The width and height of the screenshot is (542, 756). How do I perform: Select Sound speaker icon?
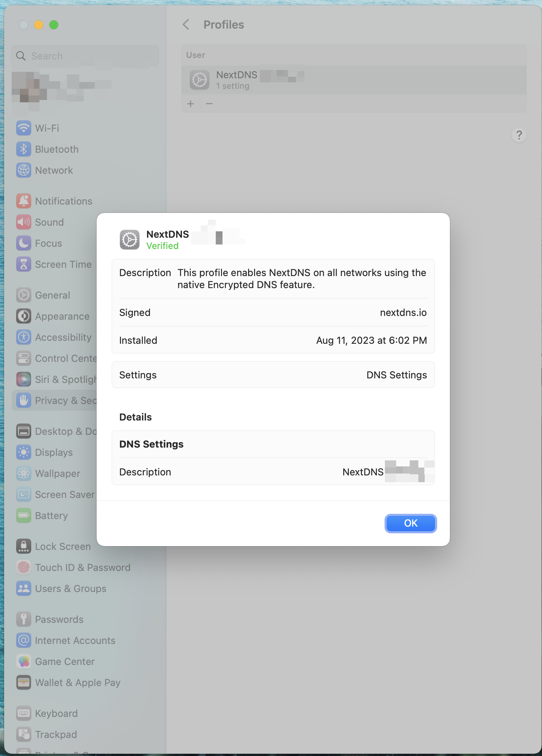click(24, 222)
